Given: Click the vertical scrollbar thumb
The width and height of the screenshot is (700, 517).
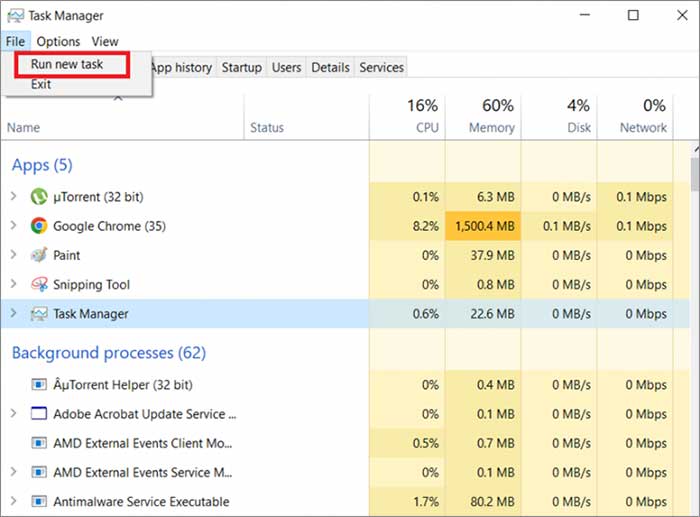Looking at the screenshot, I should (x=695, y=174).
